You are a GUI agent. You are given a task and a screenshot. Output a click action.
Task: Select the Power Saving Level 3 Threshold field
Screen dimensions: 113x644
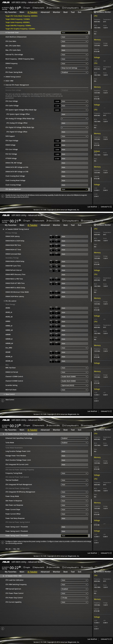click(x=74, y=536)
